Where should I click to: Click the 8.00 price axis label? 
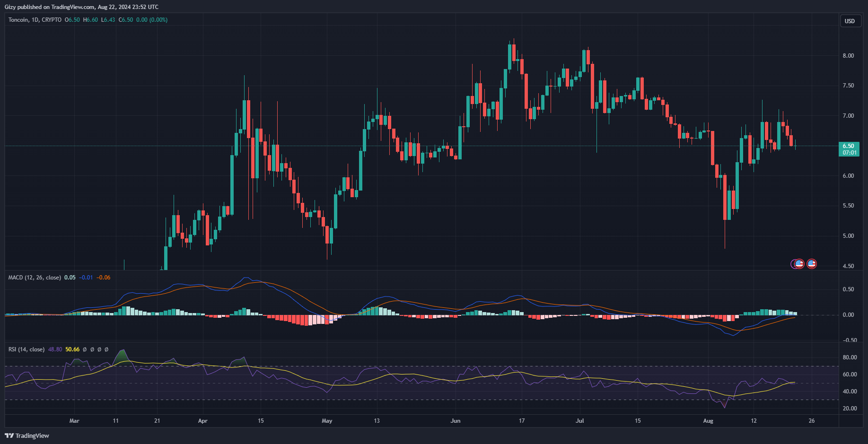click(x=848, y=56)
